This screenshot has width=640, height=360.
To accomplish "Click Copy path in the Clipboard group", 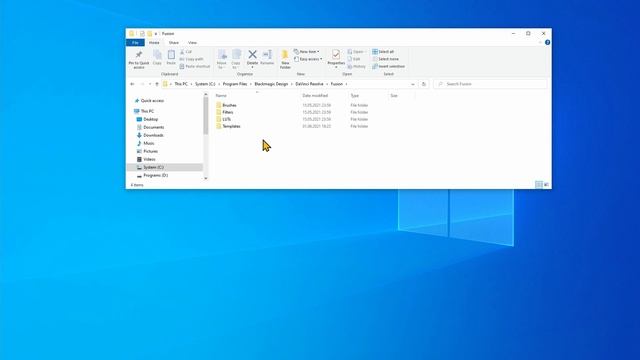I will (x=191, y=59).
